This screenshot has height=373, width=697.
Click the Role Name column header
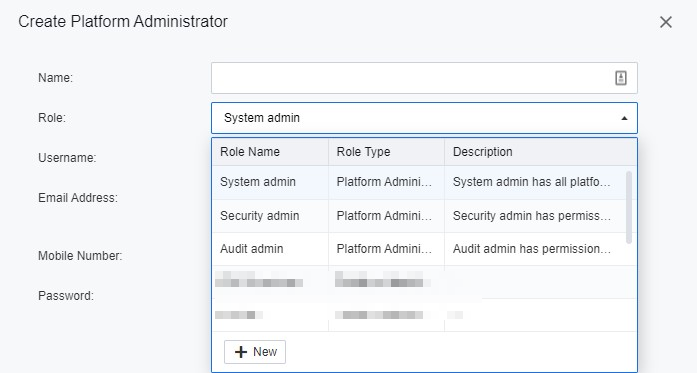[x=270, y=152]
